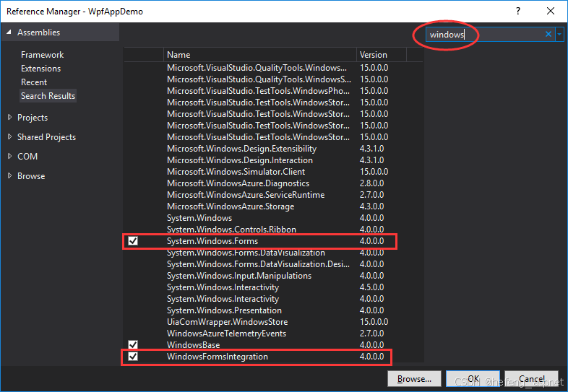The width and height of the screenshot is (568, 392).
Task: Select System.Windows.Controls.Ribbon row
Action: [x=273, y=230]
